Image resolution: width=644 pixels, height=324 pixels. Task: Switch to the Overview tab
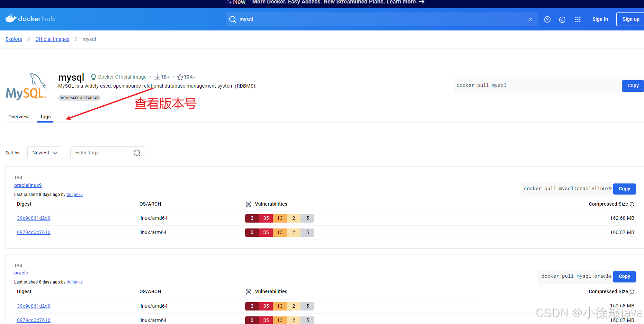point(18,117)
